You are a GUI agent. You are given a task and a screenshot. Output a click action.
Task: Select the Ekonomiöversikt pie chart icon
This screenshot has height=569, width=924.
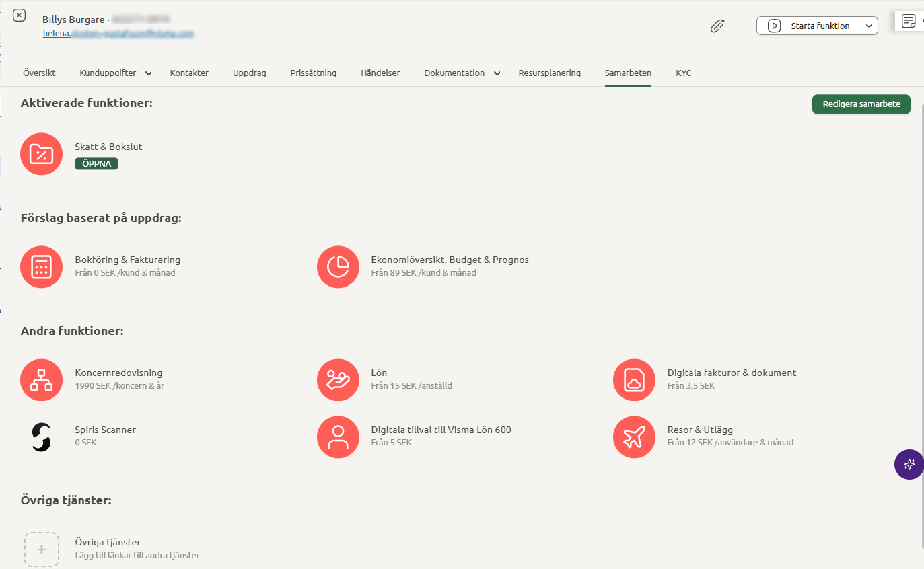(x=338, y=267)
